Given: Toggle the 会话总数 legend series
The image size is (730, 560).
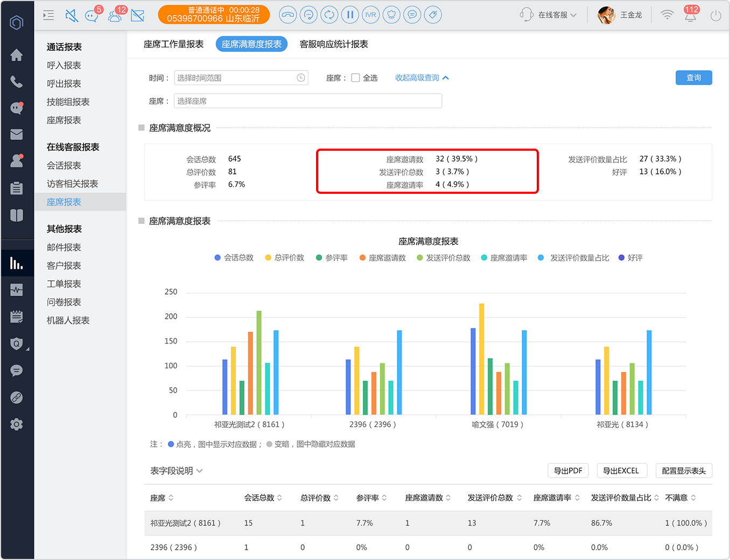Looking at the screenshot, I should pyautogui.click(x=234, y=258).
